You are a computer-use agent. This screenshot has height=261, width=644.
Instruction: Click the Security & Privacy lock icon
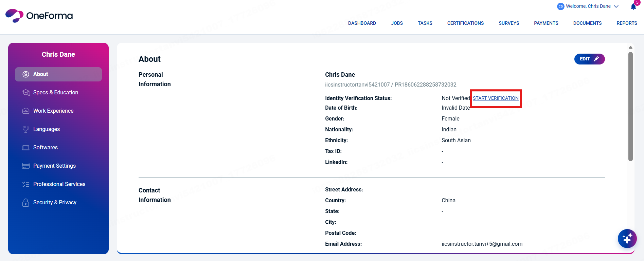[26, 203]
